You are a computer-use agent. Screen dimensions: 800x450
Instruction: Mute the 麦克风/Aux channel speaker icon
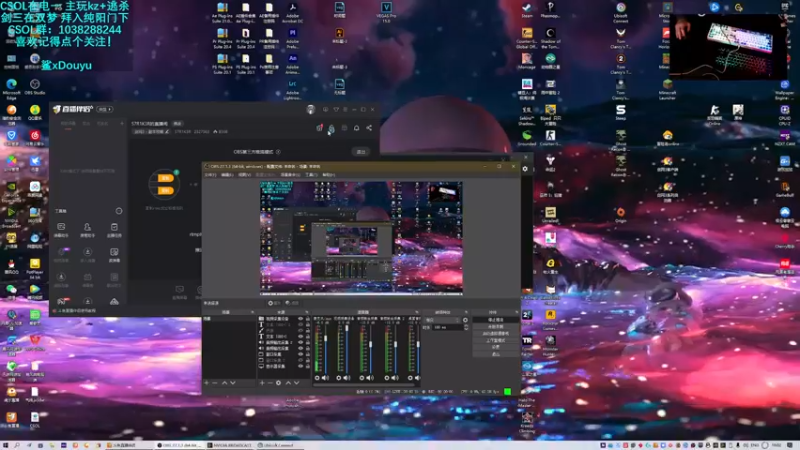tap(325, 378)
